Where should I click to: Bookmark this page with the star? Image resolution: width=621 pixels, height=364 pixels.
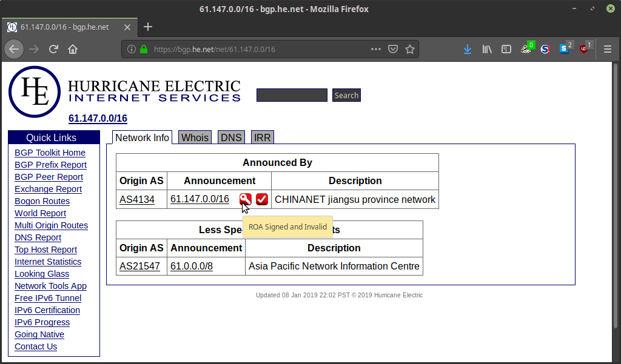[410, 49]
